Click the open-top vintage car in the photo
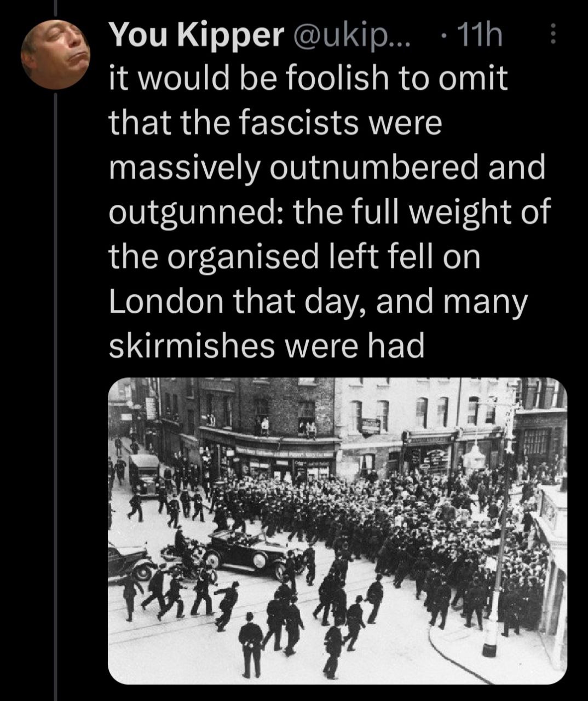Viewport: 588px width, 701px height. (246, 552)
